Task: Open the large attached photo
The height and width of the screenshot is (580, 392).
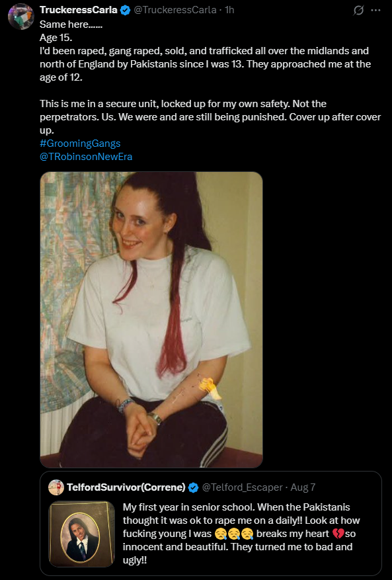Action: 151,319
